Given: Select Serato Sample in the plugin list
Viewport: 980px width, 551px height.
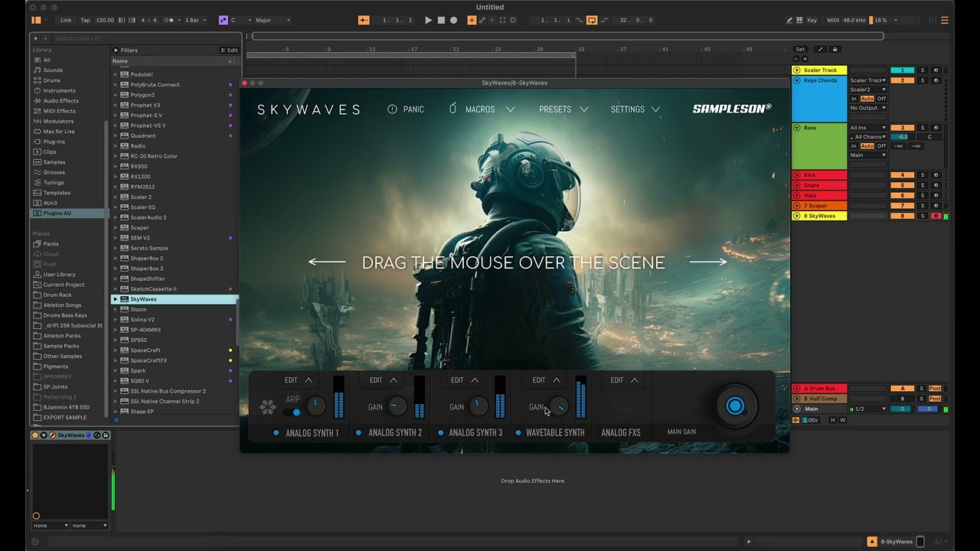Looking at the screenshot, I should coord(149,248).
